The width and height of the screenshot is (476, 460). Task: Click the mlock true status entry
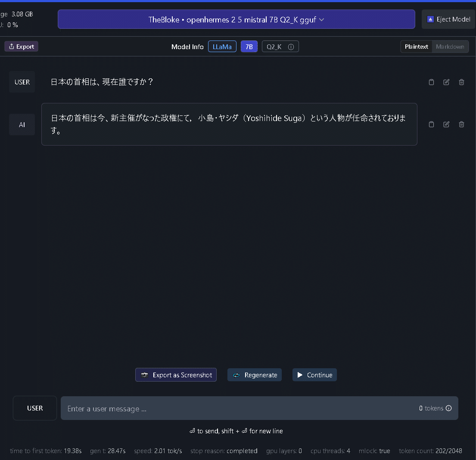(x=374, y=451)
